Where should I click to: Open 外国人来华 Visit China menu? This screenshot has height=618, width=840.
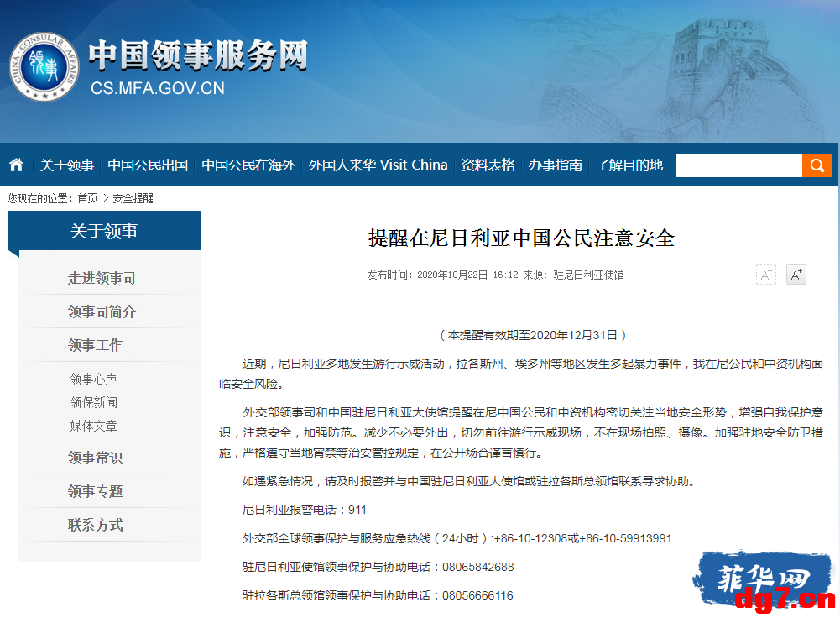[378, 165]
